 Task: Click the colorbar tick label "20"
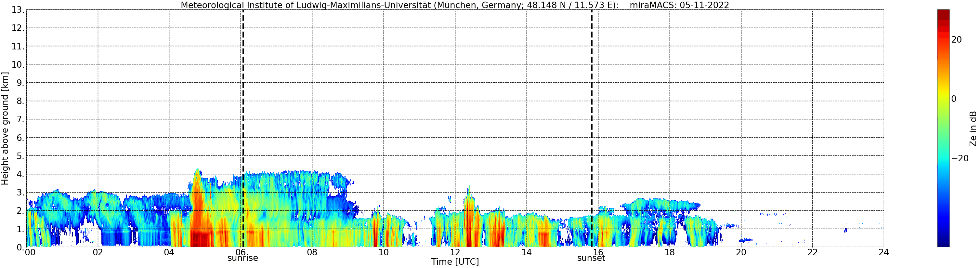pyautogui.click(x=956, y=40)
